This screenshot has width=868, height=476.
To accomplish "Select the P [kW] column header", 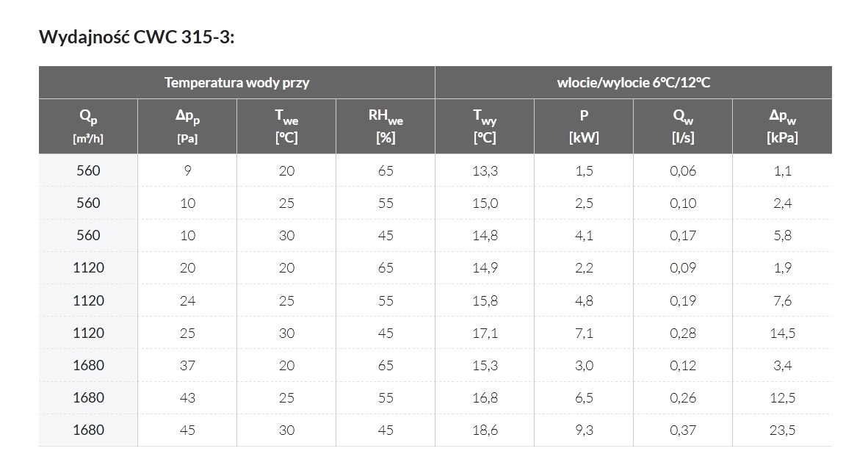I will point(584,126).
